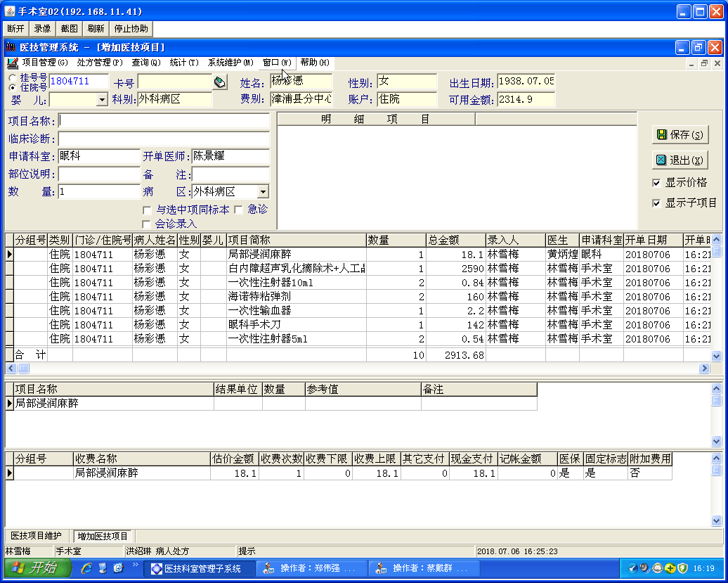The height and width of the screenshot is (583, 728).
Task: Toggle the 显示子项目 checkbox
Action: coord(656,203)
